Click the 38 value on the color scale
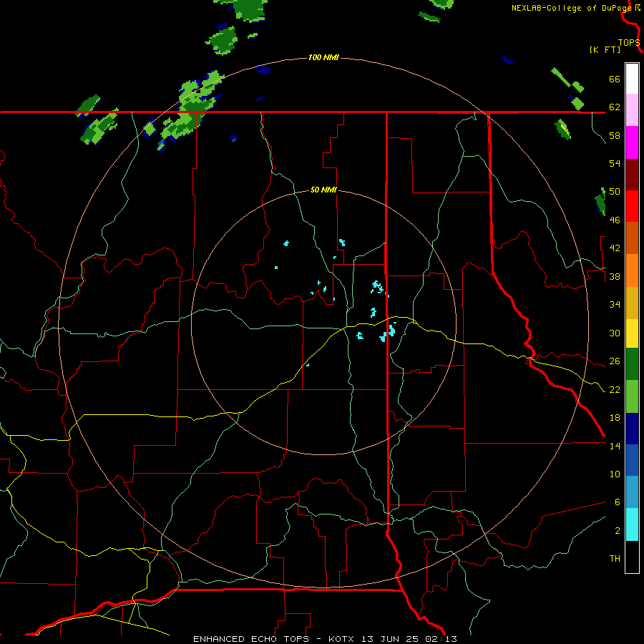 pos(615,276)
